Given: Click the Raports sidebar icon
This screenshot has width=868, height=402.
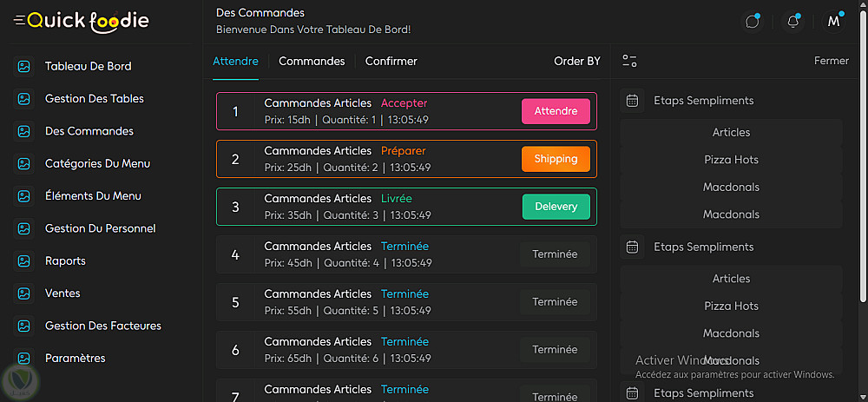Looking at the screenshot, I should 24,260.
